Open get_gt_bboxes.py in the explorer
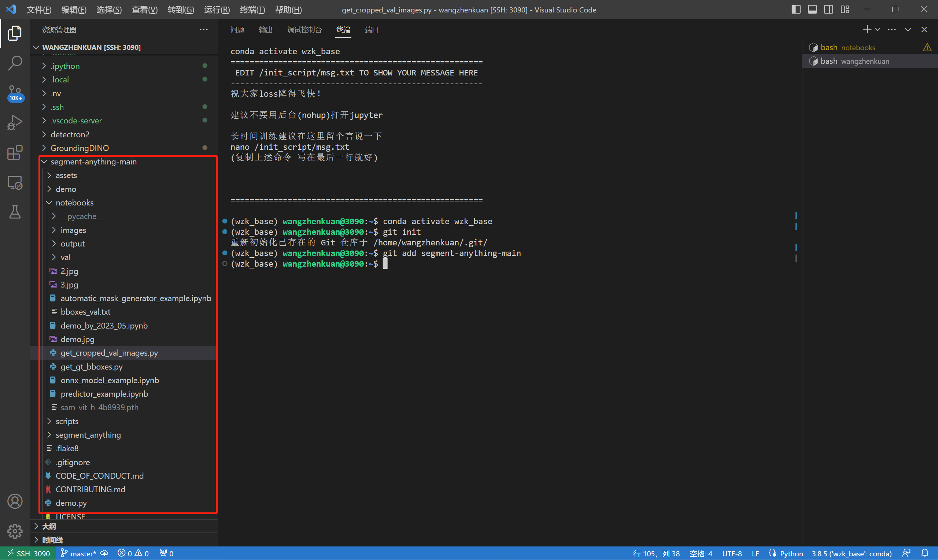Viewport: 938px width, 560px height. 91,366
